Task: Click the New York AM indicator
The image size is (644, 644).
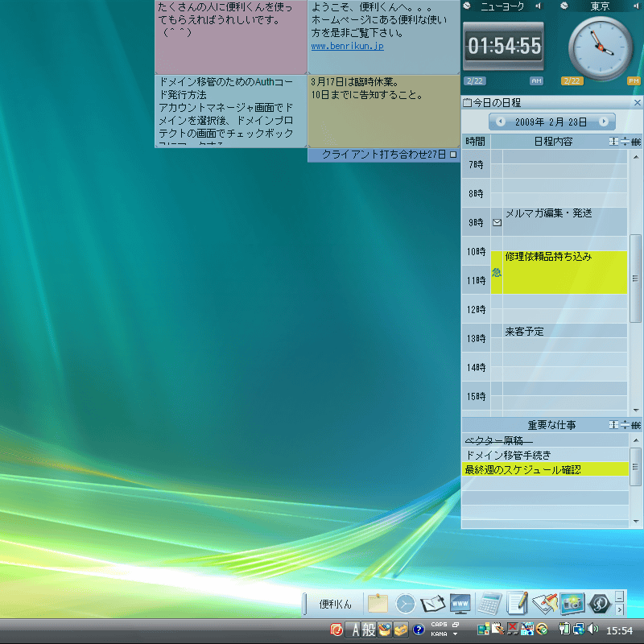Action: pyautogui.click(x=536, y=81)
